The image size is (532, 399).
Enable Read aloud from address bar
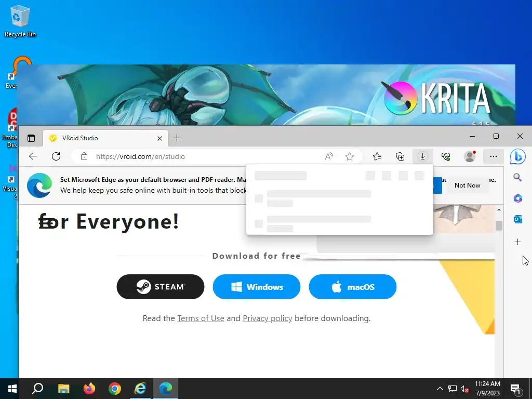pyautogui.click(x=329, y=156)
